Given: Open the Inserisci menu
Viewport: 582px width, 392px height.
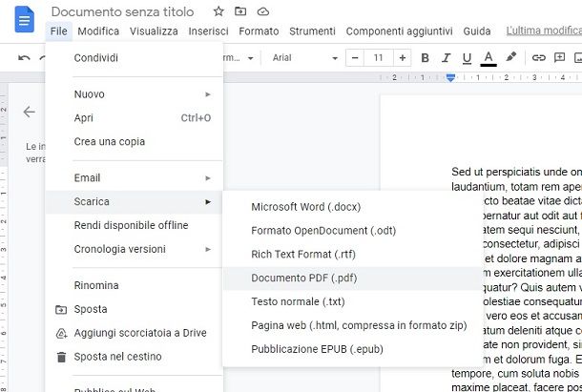Looking at the screenshot, I should 208,31.
